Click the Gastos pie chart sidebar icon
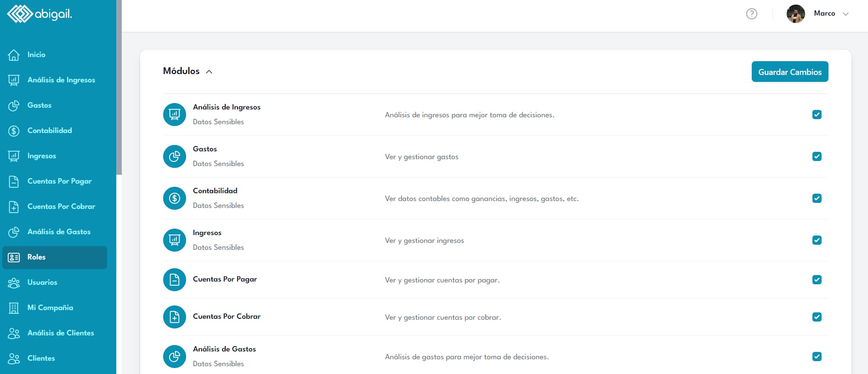This screenshot has height=374, width=868. (14, 105)
